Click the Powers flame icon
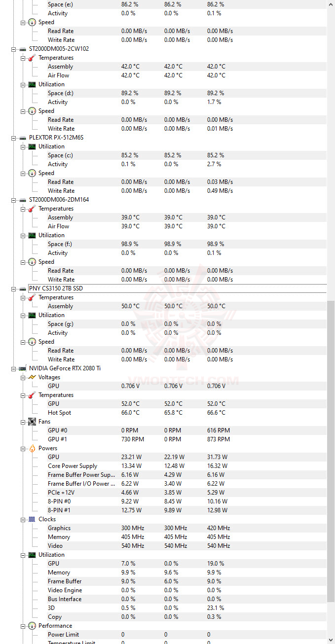The height and width of the screenshot is (644, 335). (x=32, y=448)
